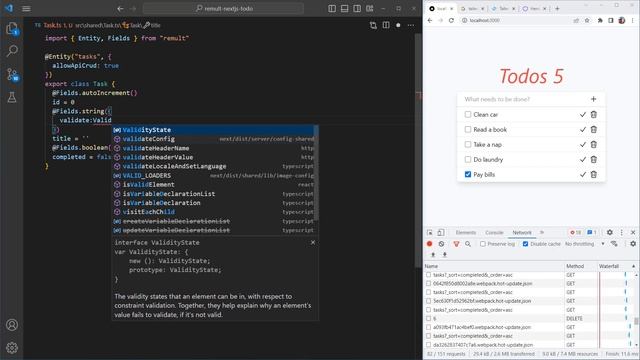Open changes compare icon in editor toolbar
The height and width of the screenshot is (360, 640).
coord(373,25)
